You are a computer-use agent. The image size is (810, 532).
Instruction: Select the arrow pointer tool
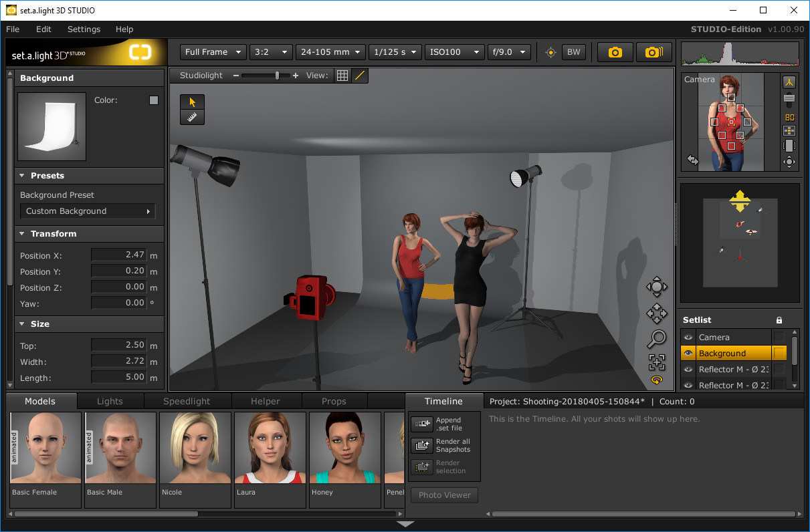(x=192, y=102)
